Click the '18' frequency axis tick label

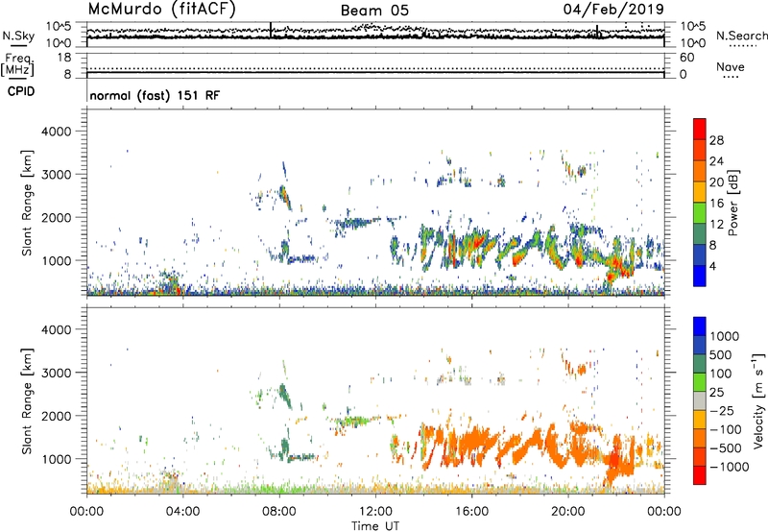pos(64,58)
